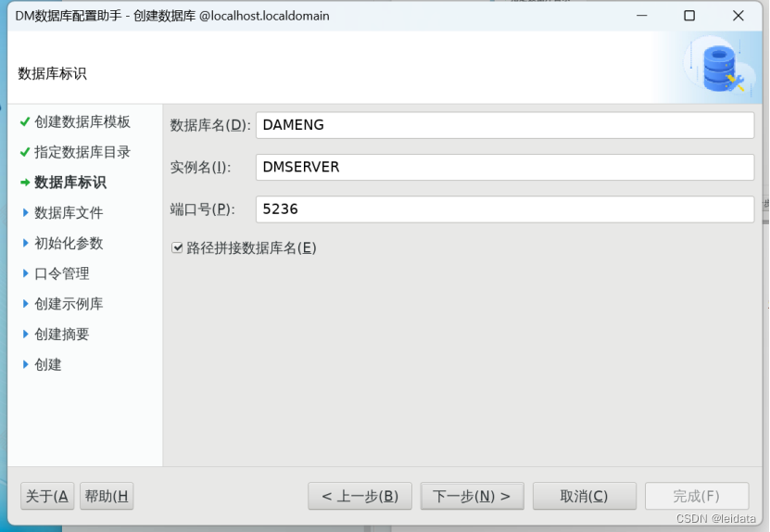Click the 实例名(I): label
Image resolution: width=770 pixels, height=532 pixels.
200,167
